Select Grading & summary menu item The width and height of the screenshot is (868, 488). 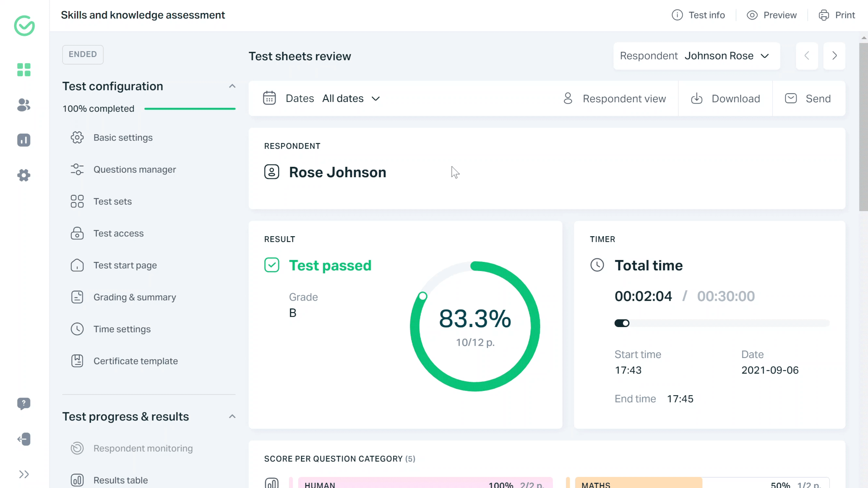pos(135,297)
